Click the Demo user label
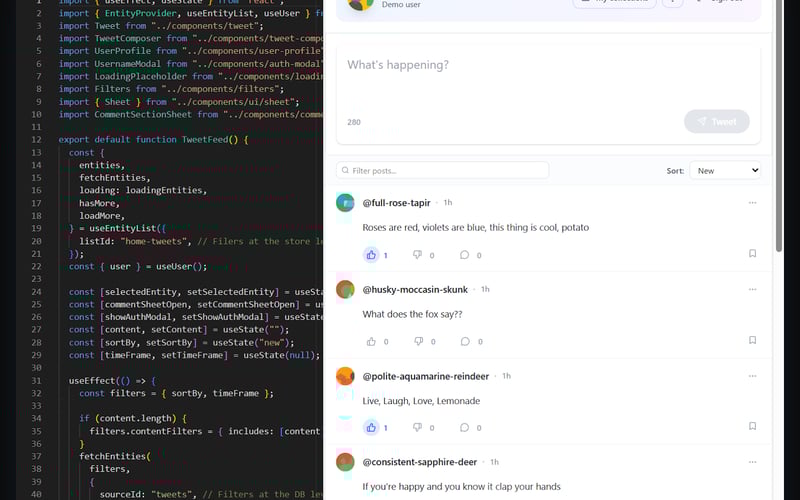The height and width of the screenshot is (500, 800). point(401,5)
